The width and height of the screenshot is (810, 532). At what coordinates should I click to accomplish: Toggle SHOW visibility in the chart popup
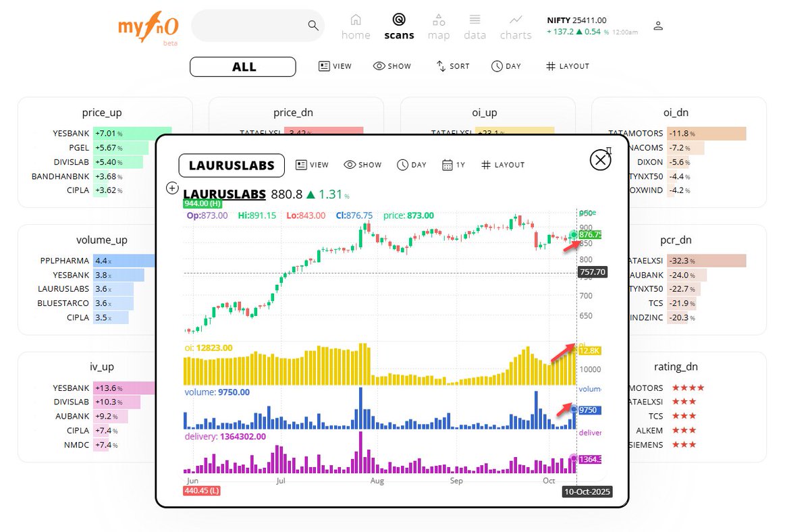coord(362,164)
